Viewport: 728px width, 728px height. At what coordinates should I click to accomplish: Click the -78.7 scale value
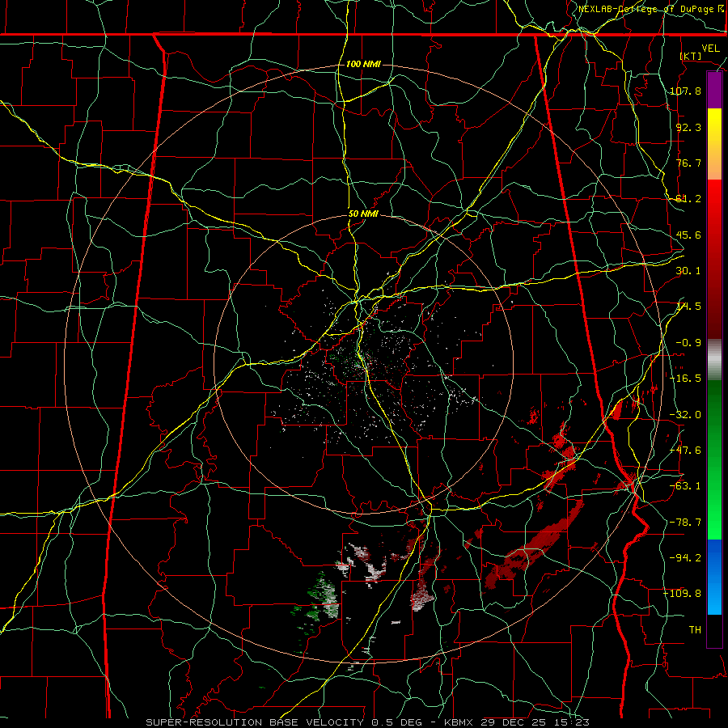(685, 523)
